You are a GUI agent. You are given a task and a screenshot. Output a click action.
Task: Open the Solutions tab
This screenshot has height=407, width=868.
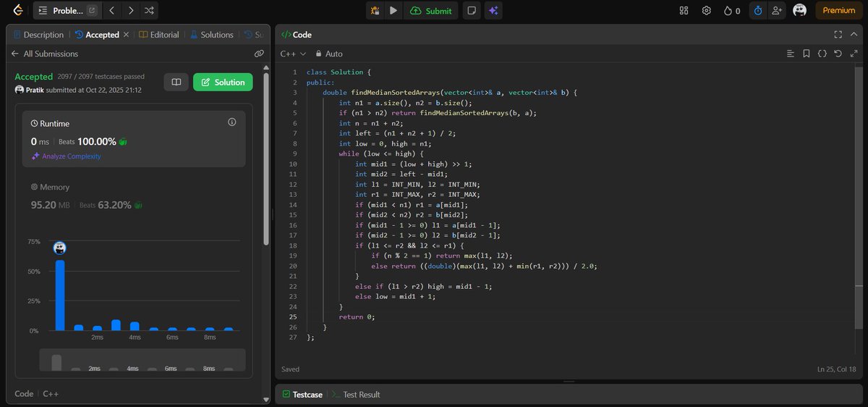tap(212, 34)
